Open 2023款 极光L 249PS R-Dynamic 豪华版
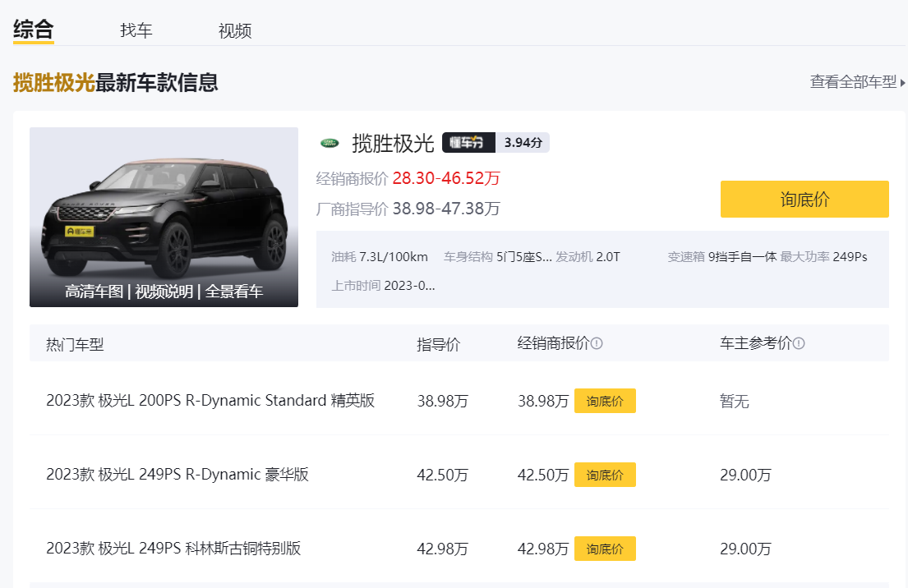The image size is (908, 588). (x=177, y=475)
